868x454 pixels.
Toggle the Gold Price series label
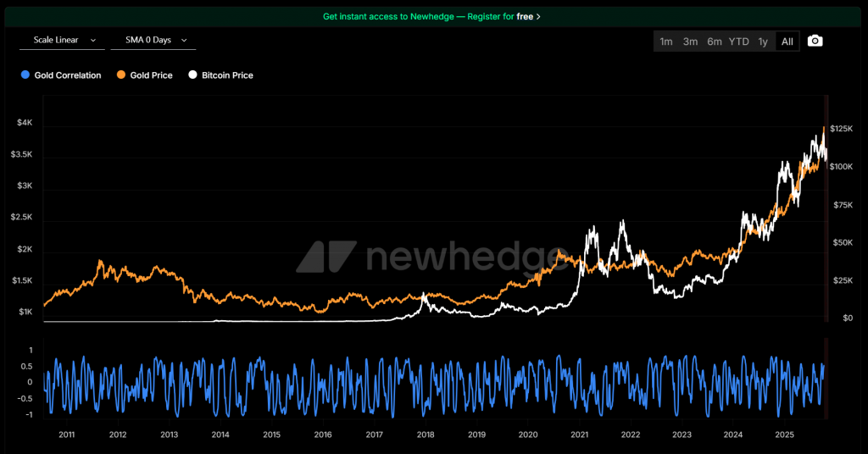(151, 75)
